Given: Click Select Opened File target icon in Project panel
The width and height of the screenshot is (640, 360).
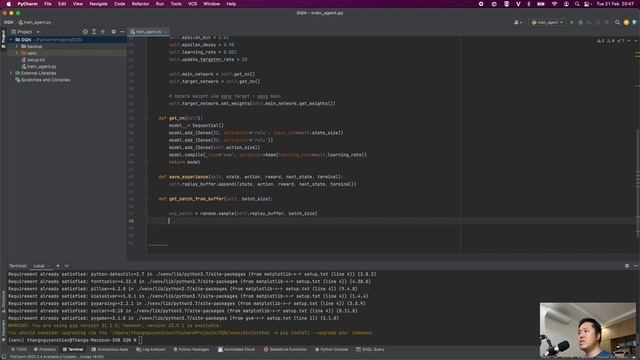Looking at the screenshot, I should (85, 31).
